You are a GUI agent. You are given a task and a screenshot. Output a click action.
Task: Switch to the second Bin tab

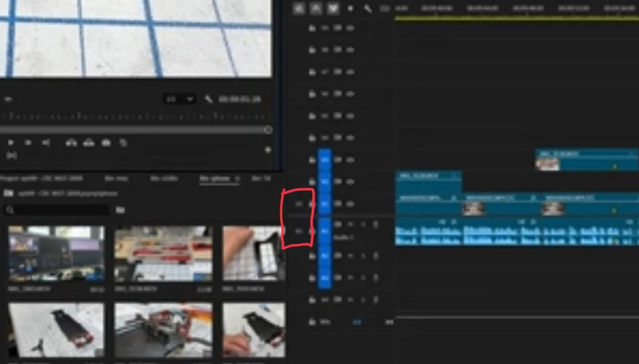[x=117, y=178]
